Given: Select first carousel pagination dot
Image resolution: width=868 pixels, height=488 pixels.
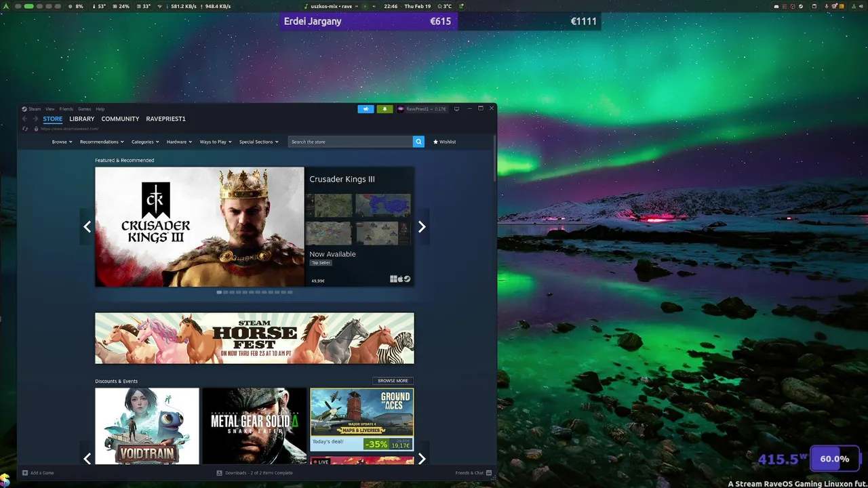Looking at the screenshot, I should [219, 292].
